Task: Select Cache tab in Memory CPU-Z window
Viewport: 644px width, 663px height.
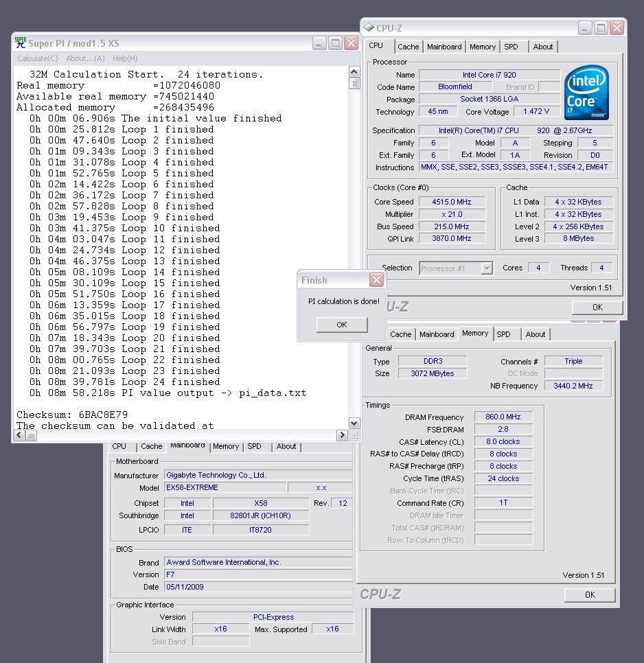Action: [x=400, y=334]
